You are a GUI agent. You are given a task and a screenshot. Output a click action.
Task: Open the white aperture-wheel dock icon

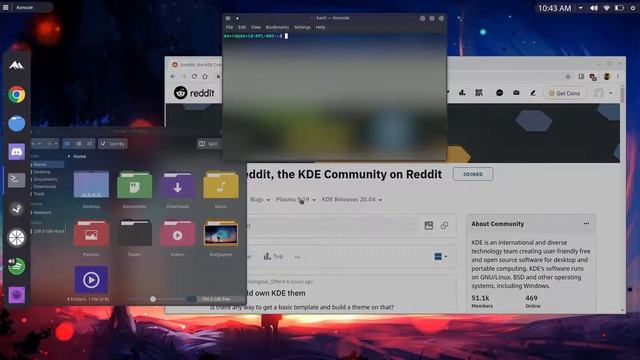[16, 238]
